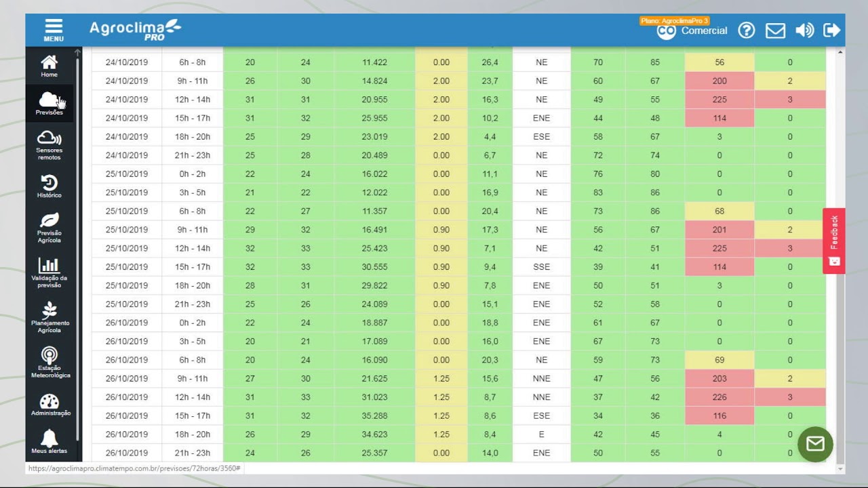This screenshot has width=868, height=488.
Task: Click wind direction ESE in 24/10 18h - 20h row
Action: (541, 137)
